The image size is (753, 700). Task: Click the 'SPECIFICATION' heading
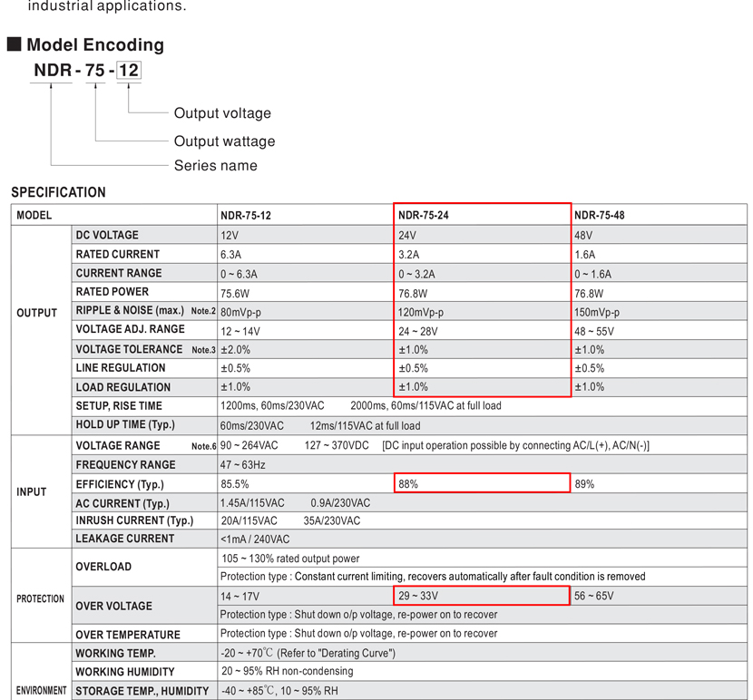pos(59,192)
